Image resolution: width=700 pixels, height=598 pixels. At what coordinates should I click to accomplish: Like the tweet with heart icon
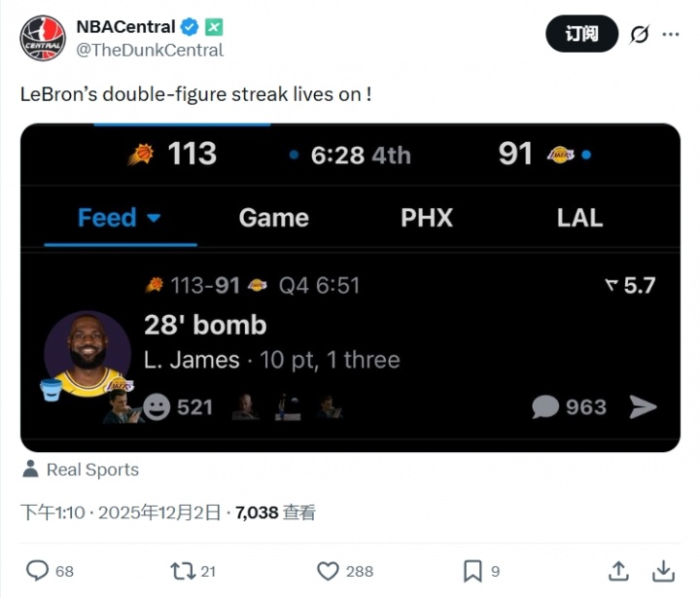coord(329,571)
